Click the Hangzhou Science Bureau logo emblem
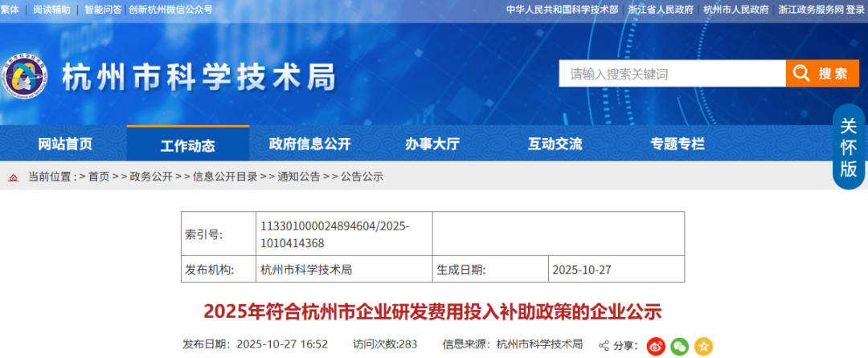This screenshot has width=868, height=358. point(24,76)
